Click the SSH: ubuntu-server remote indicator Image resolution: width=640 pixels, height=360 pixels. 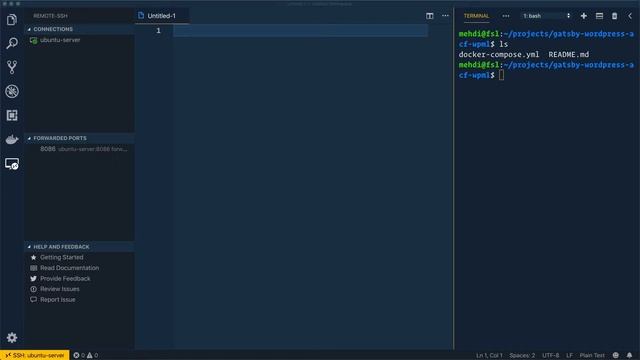tap(35, 355)
